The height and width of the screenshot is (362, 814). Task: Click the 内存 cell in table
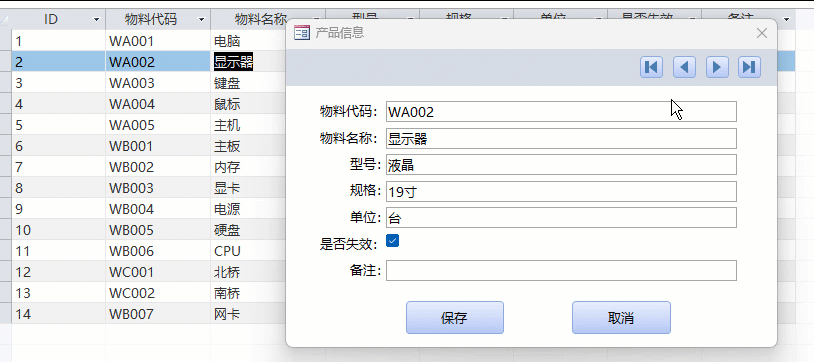pyautogui.click(x=248, y=167)
